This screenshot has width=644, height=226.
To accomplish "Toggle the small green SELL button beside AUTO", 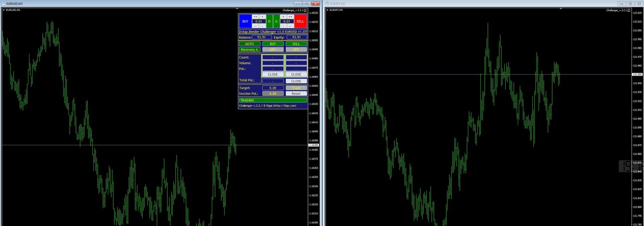I will pos(296,44).
